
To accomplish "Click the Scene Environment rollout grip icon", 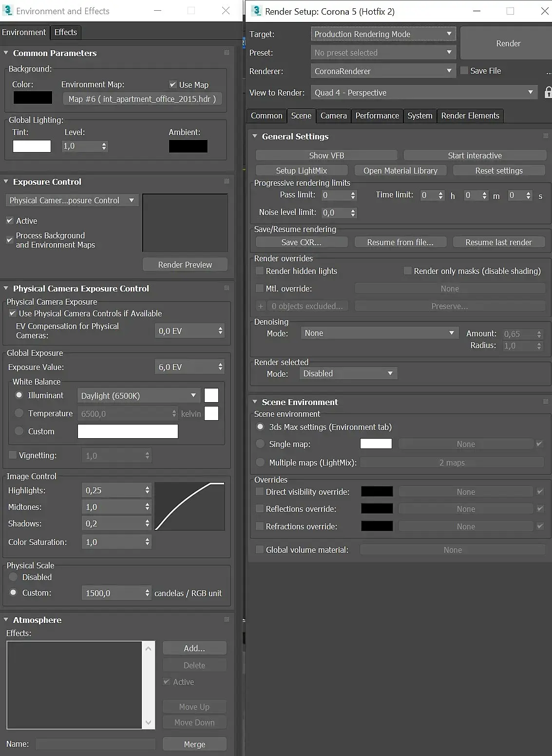I will point(546,401).
